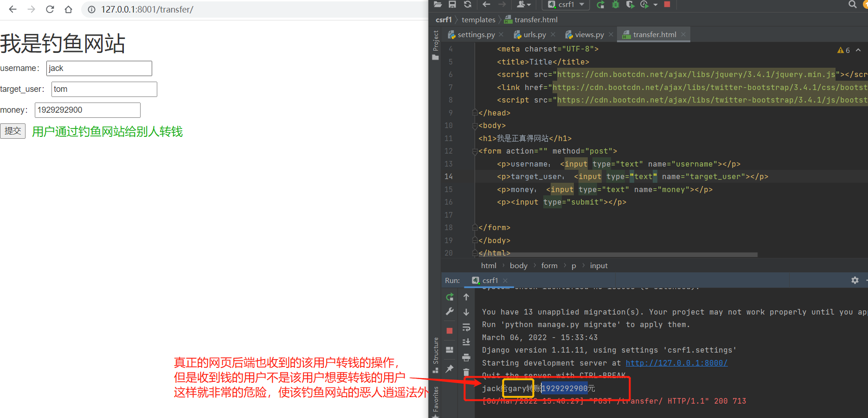The height and width of the screenshot is (418, 868).
Task: Click the site info icon in address bar
Action: [92, 9]
